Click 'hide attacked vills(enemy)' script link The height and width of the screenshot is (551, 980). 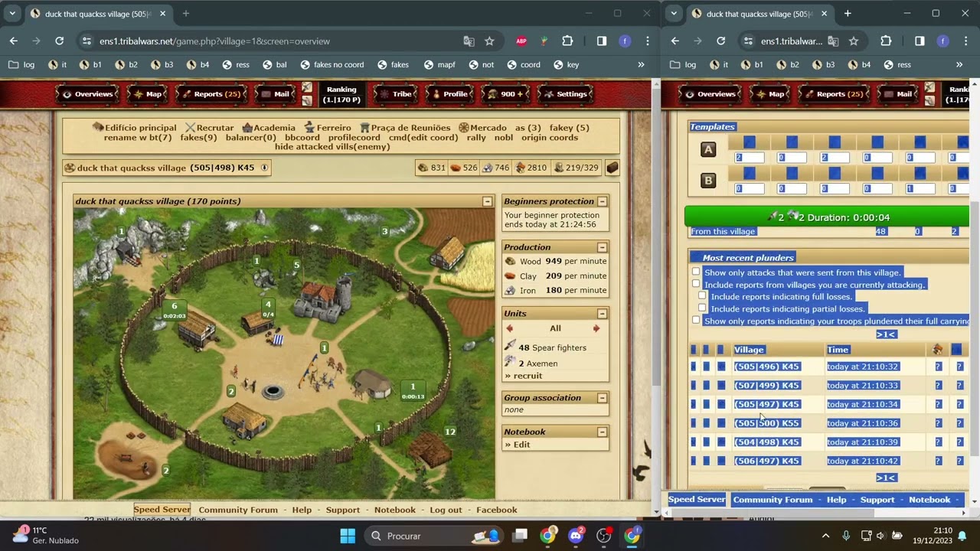pyautogui.click(x=332, y=147)
